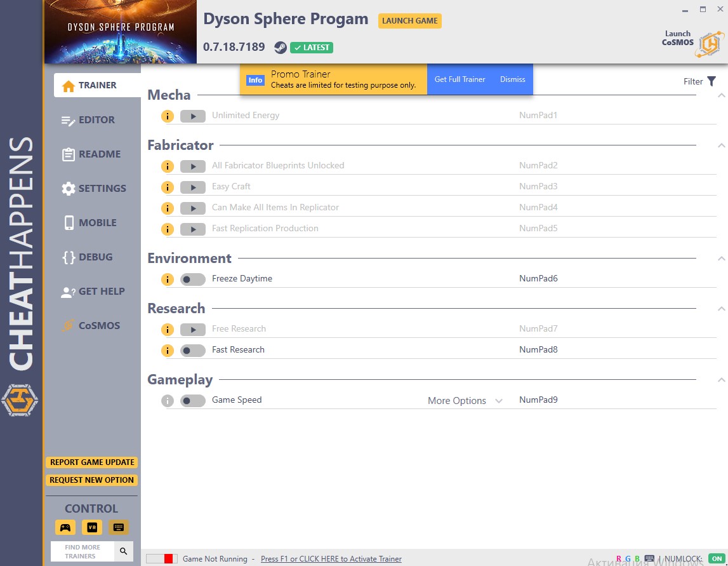Image resolution: width=728 pixels, height=566 pixels.
Task: Collapse the Research section
Action: tap(721, 309)
